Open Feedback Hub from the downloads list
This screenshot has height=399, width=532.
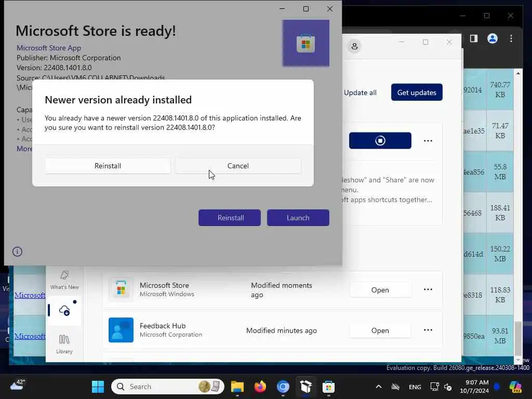380,330
